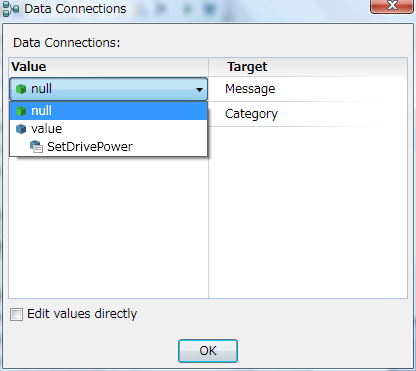Image resolution: width=416 pixels, height=371 pixels.
Task: Click the activity icon beside SetDrivePower
Action: 36,147
